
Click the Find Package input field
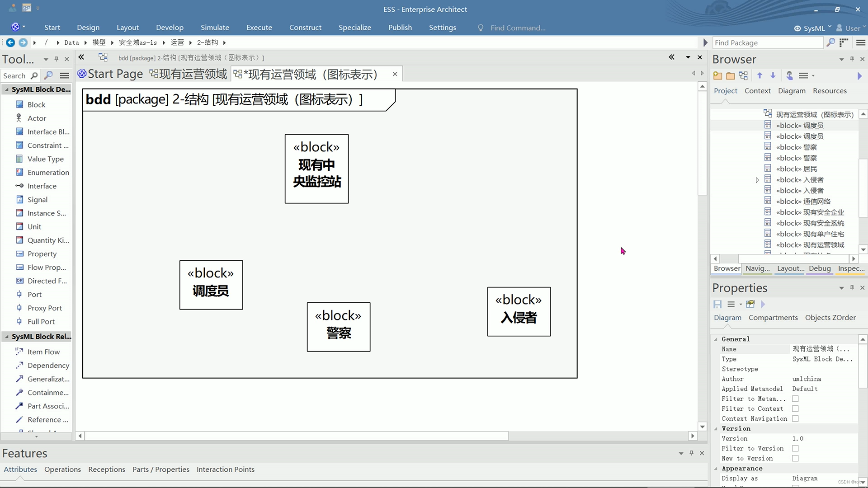pos(767,43)
